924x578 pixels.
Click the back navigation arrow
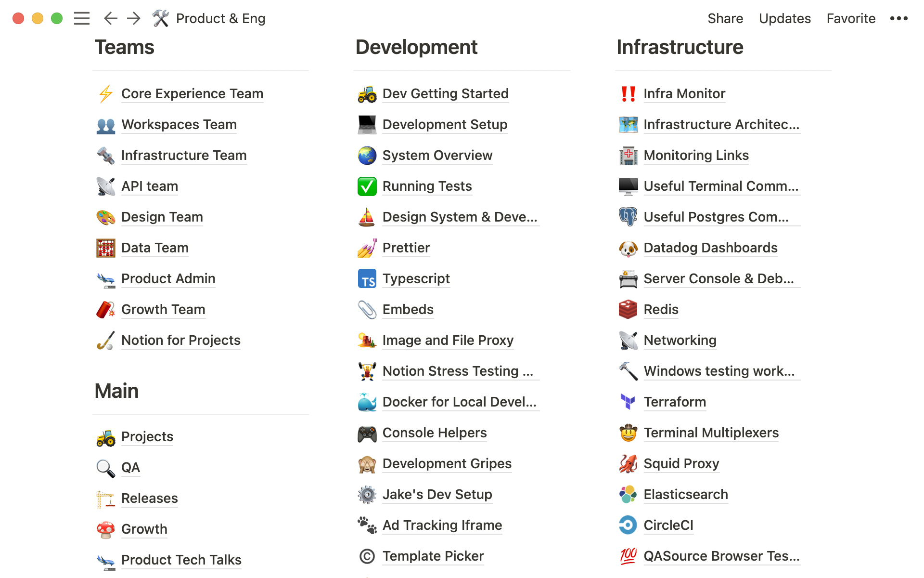point(110,18)
